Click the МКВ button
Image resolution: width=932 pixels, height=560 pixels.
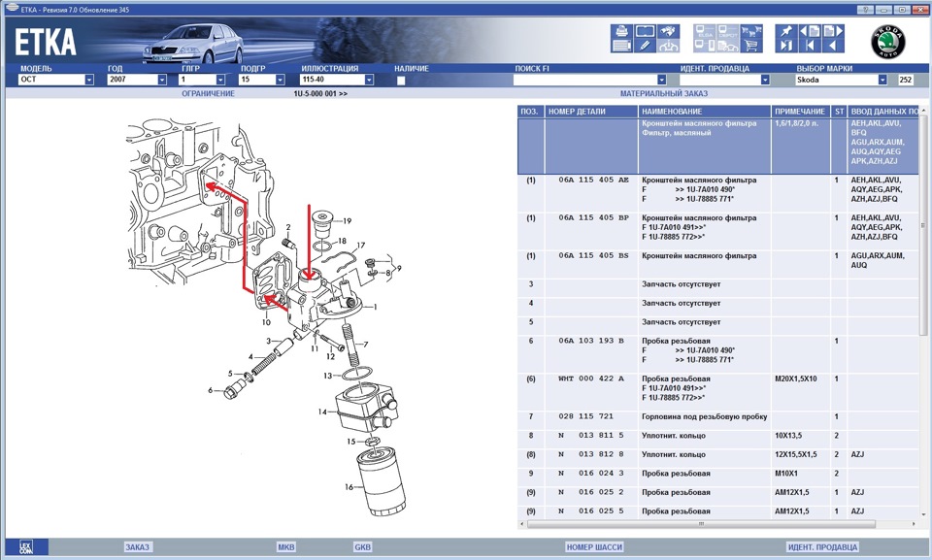coord(285,547)
